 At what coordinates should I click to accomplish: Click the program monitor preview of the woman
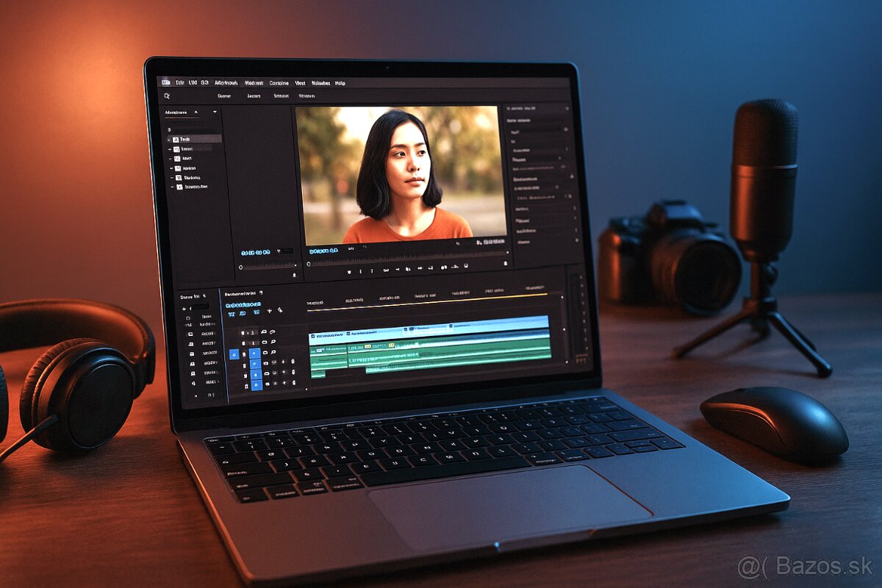tap(401, 174)
